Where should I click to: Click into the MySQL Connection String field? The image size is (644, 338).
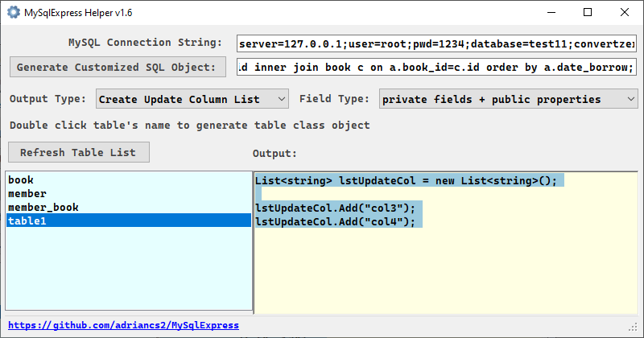[436, 43]
